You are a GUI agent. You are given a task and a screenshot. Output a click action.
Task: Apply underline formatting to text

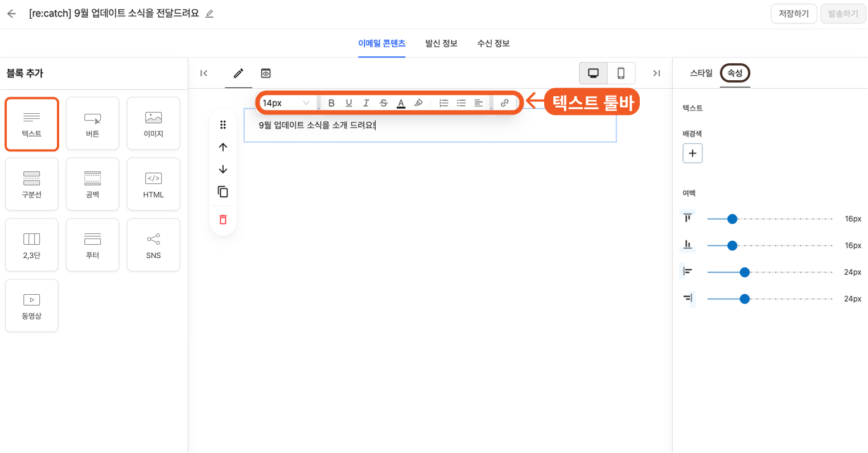coord(349,103)
